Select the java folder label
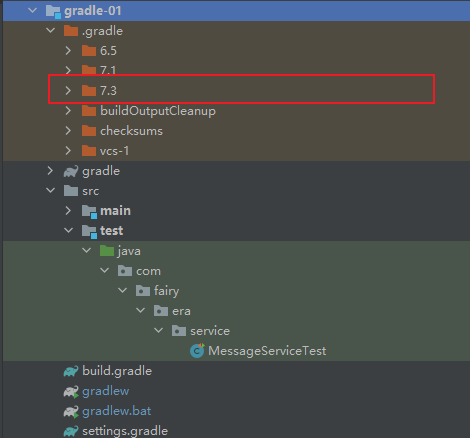This screenshot has width=470, height=438. (x=129, y=251)
